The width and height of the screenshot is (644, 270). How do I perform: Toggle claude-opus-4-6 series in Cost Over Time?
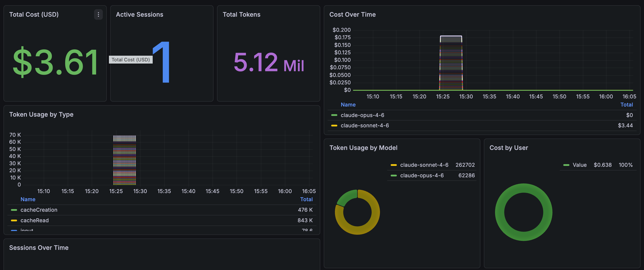tap(363, 115)
